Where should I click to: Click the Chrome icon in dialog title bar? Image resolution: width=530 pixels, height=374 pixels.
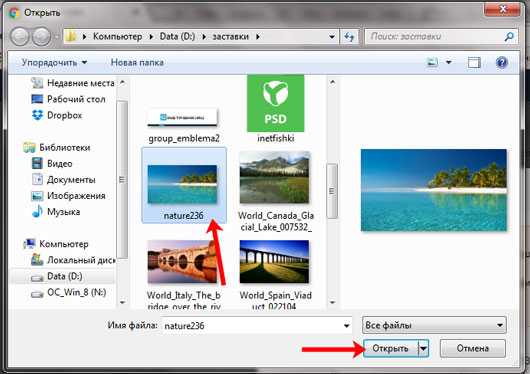(x=14, y=13)
